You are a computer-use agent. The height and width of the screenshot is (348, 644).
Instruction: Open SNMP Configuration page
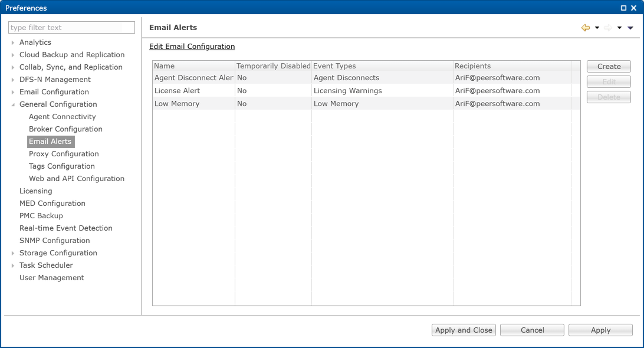click(x=55, y=240)
